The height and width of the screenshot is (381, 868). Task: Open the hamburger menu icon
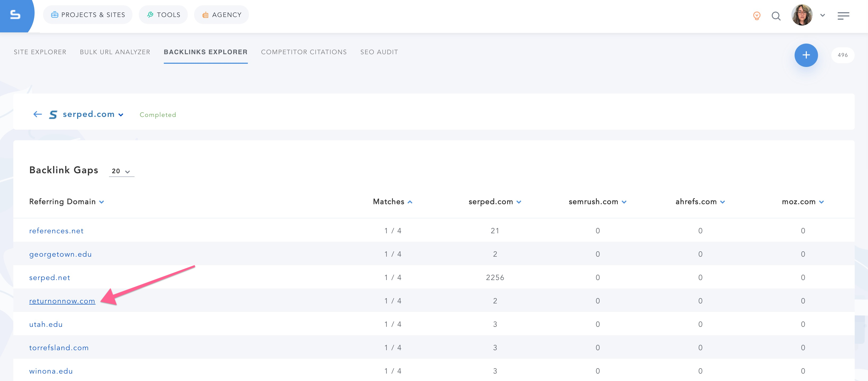click(843, 16)
